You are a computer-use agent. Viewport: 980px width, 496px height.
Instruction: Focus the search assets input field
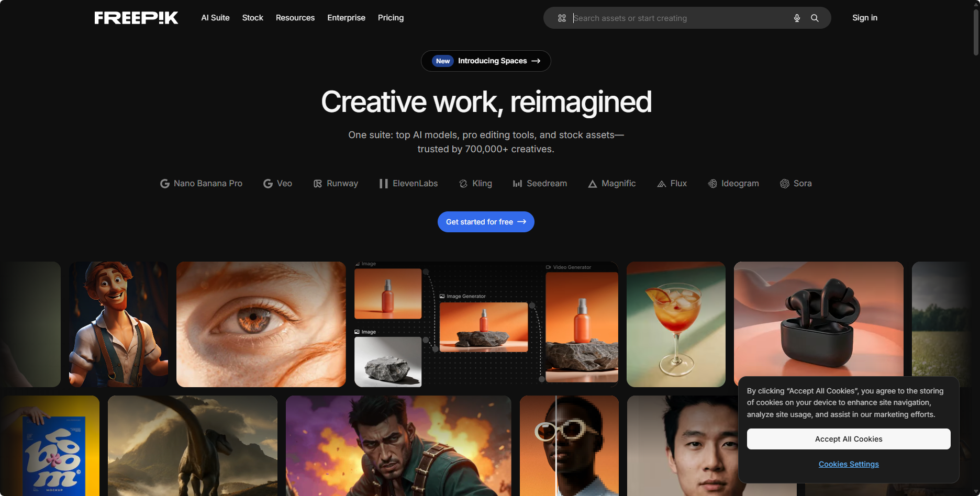681,18
